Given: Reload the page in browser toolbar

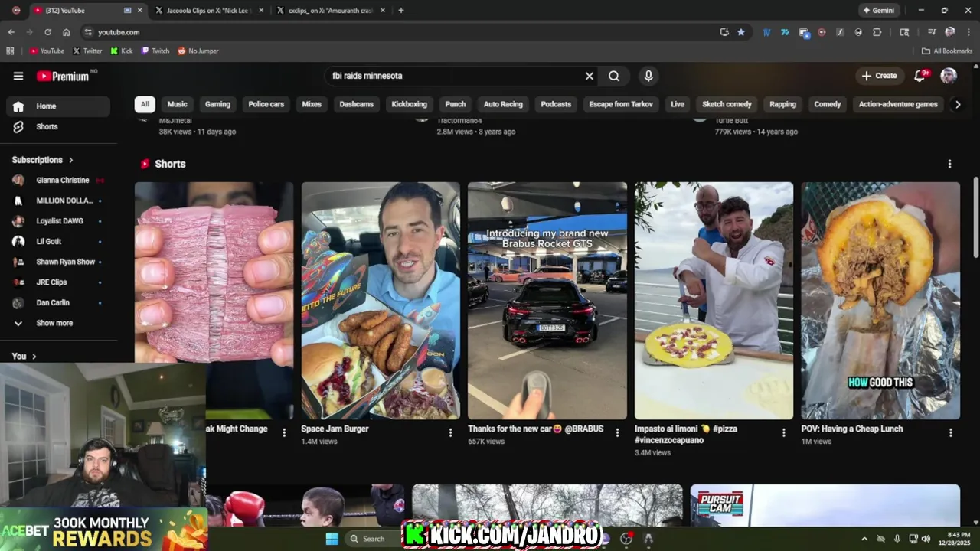Looking at the screenshot, I should click(47, 32).
